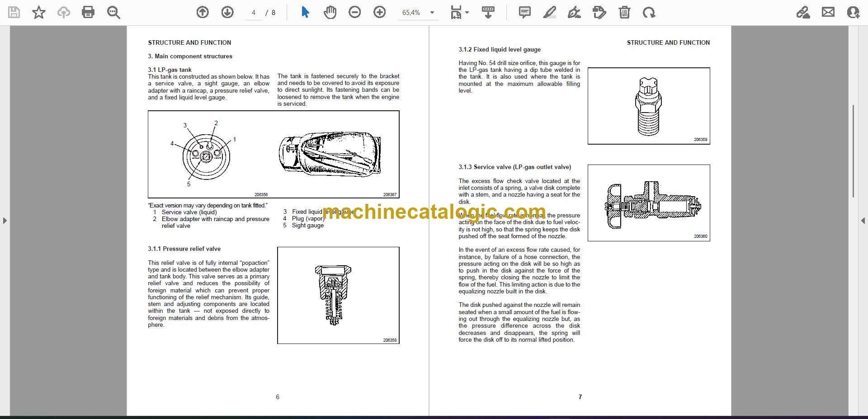Toggle the scrolling mode tool
Viewport: 868px width, 419px height.
(488, 13)
